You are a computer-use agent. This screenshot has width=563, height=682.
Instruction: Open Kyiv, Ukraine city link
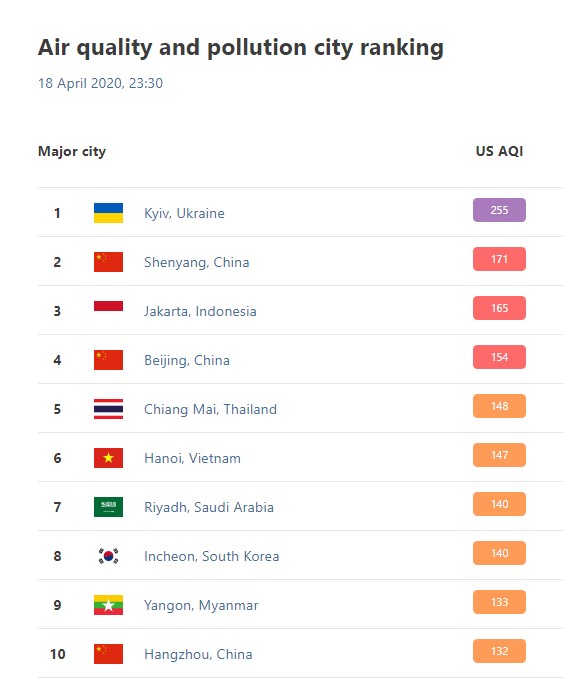pyautogui.click(x=184, y=213)
